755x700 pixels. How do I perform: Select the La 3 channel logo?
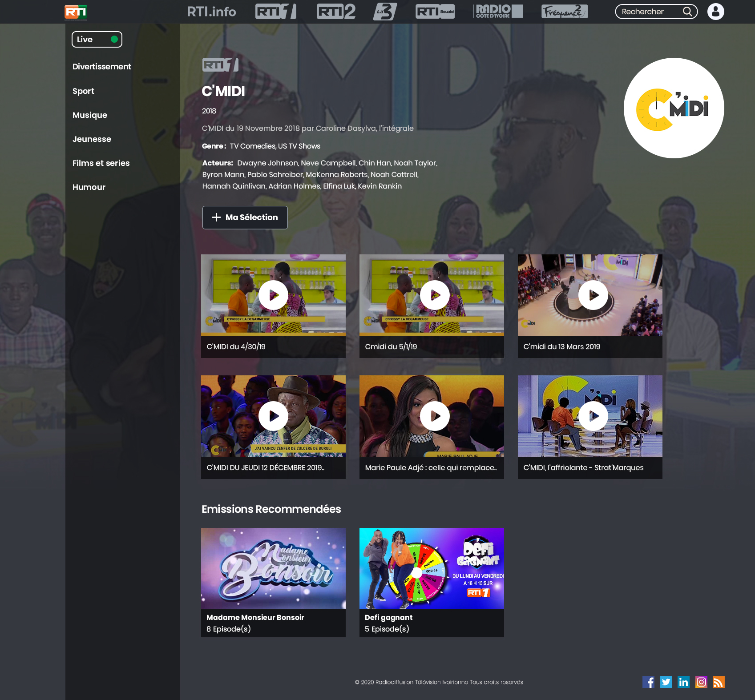385,12
